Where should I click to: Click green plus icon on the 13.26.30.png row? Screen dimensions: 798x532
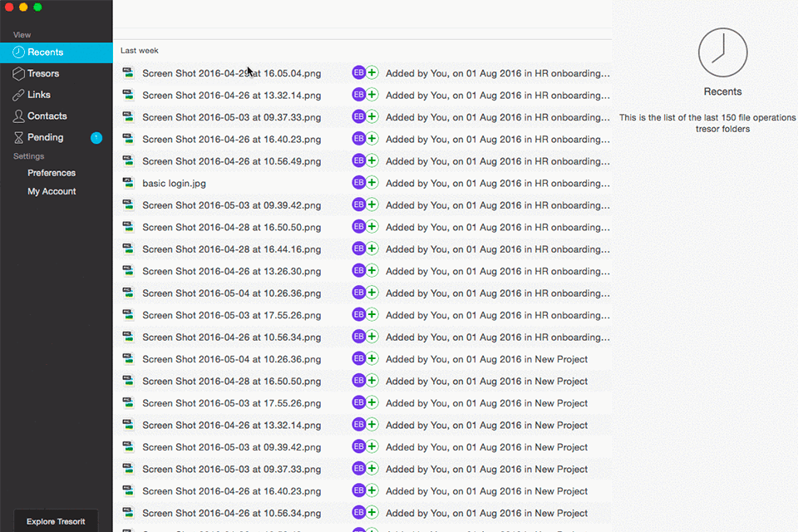click(x=372, y=271)
